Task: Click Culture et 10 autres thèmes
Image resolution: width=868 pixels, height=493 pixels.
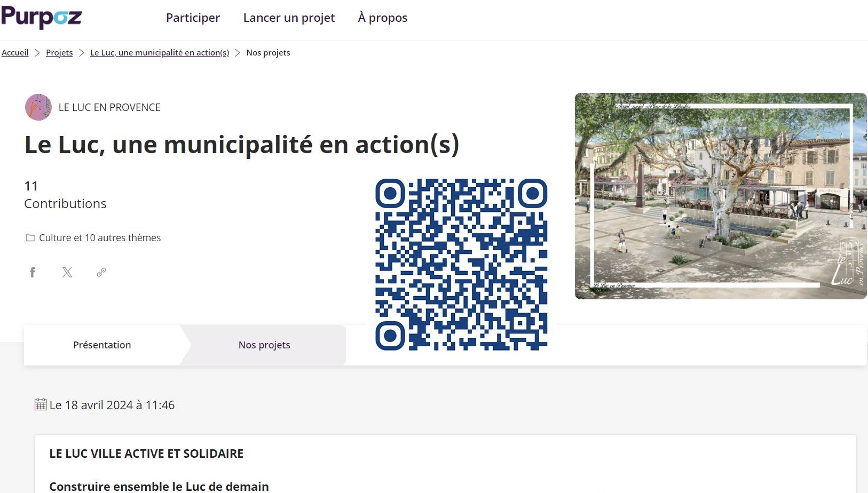Action: [100, 237]
